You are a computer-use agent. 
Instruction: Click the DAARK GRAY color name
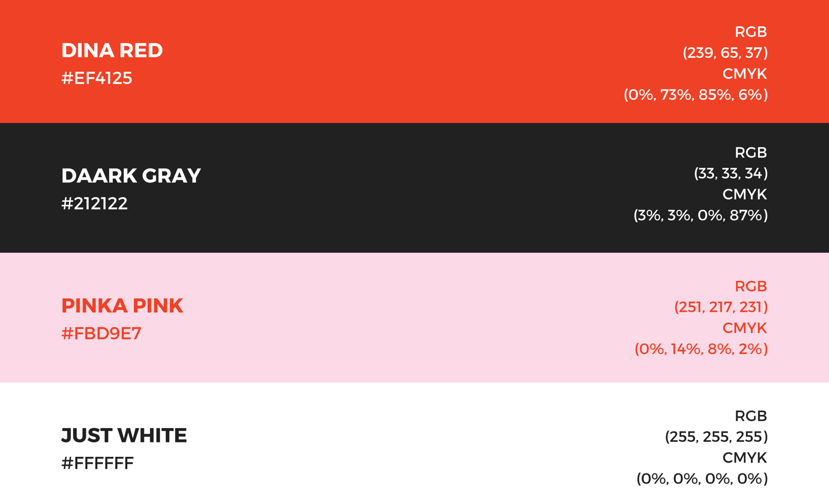coord(131,176)
